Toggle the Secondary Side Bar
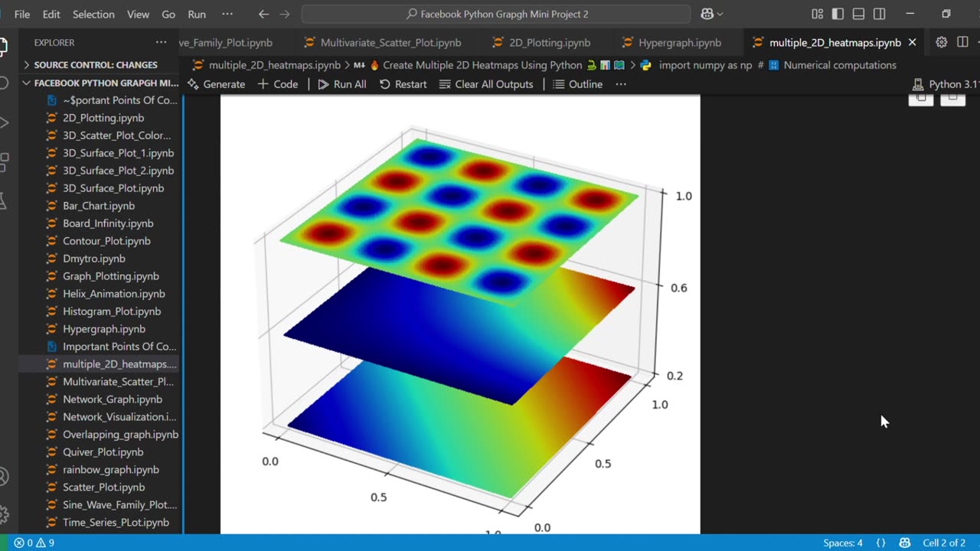This screenshot has width=980, height=551. pos(880,14)
